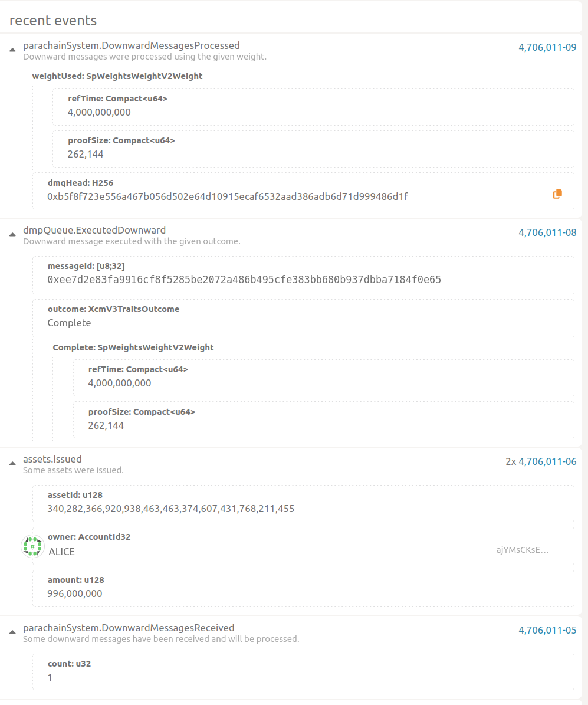Collapse the dmpQueue.ExecutedDownward event
The width and height of the screenshot is (588, 705).
point(12,235)
